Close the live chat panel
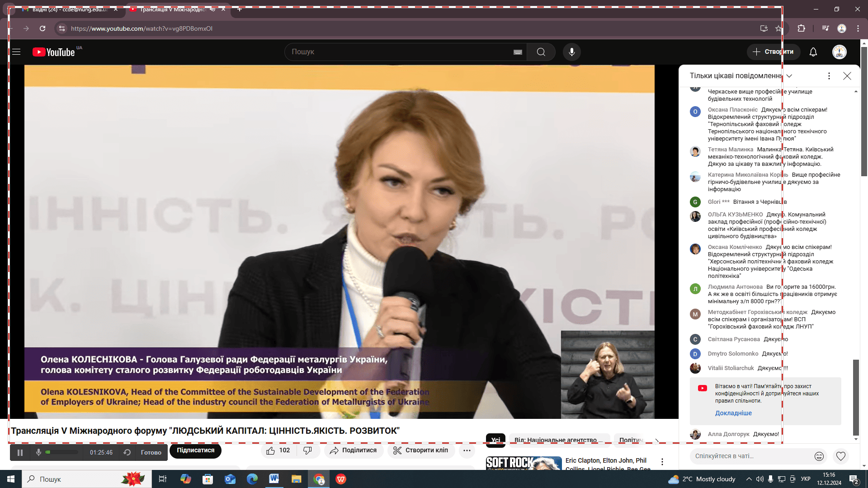Image resolution: width=868 pixels, height=488 pixels. tap(847, 76)
